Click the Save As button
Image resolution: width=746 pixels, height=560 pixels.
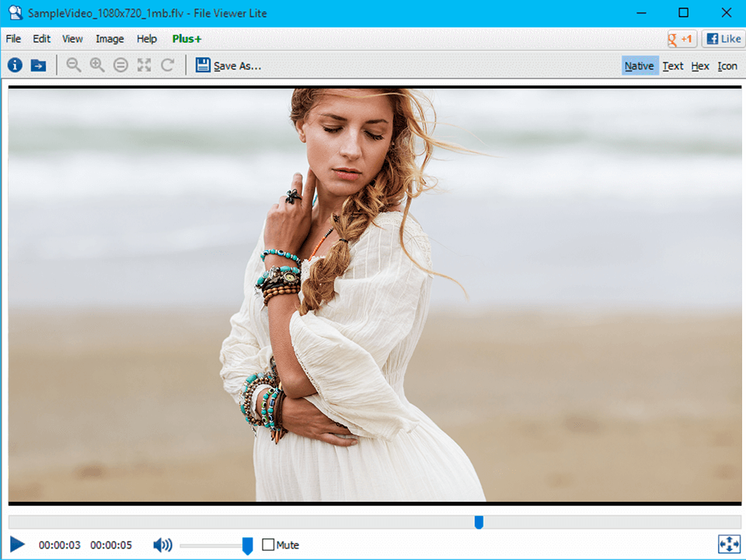coord(228,65)
